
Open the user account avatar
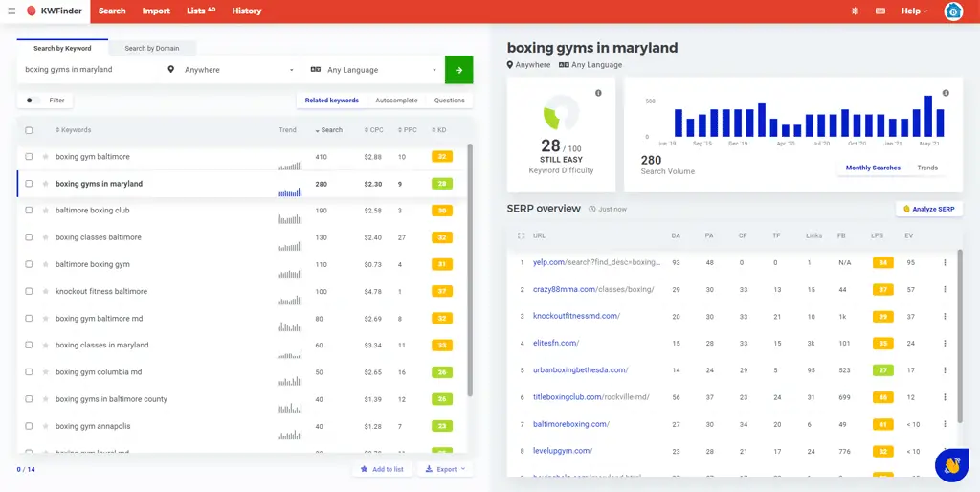(x=953, y=11)
